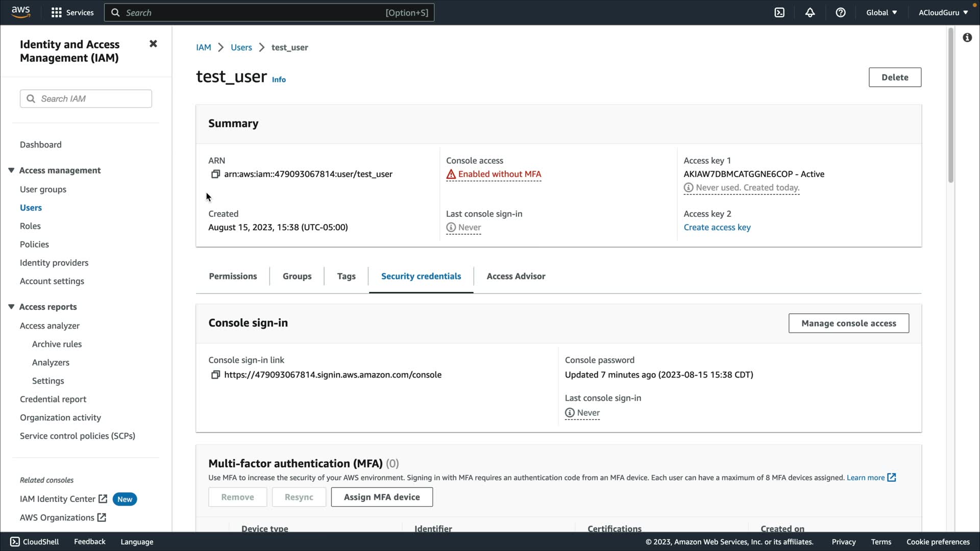980x551 pixels.
Task: Click the Manage console access button
Action: pos(848,323)
